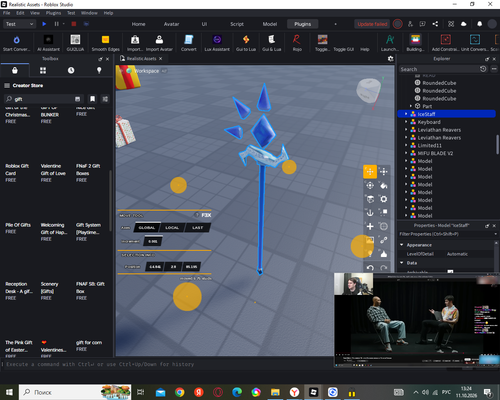The width and height of the screenshot is (500, 400).
Task: Open the Toolbox grid category tab
Action: pyautogui.click(x=43, y=70)
